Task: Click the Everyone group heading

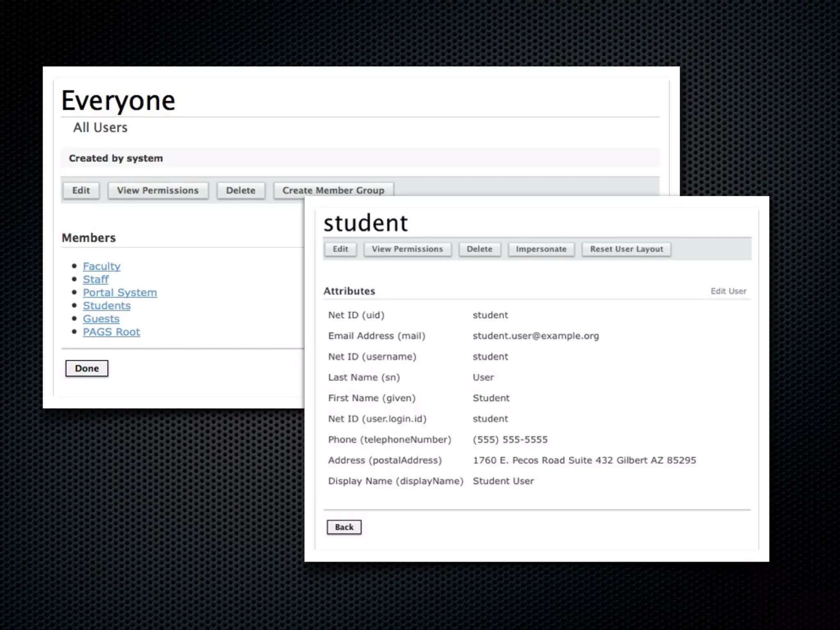Action: tap(118, 100)
